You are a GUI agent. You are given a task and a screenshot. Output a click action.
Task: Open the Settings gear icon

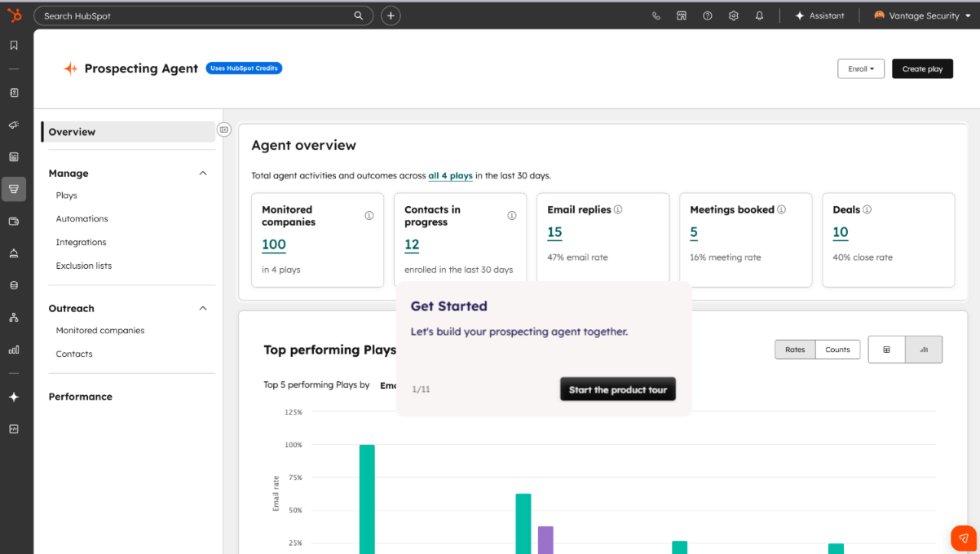coord(734,15)
